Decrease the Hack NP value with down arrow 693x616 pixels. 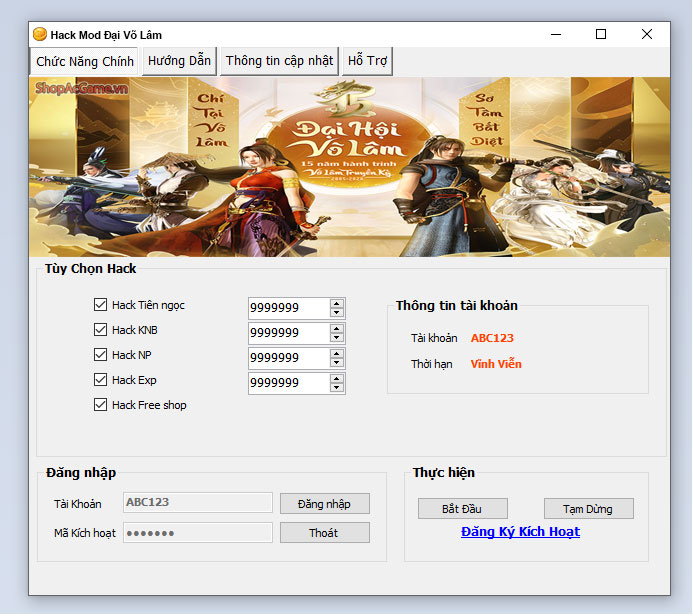tap(337, 362)
